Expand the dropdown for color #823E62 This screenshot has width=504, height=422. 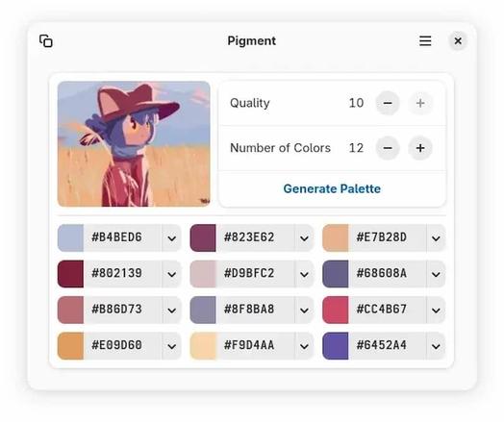point(304,238)
